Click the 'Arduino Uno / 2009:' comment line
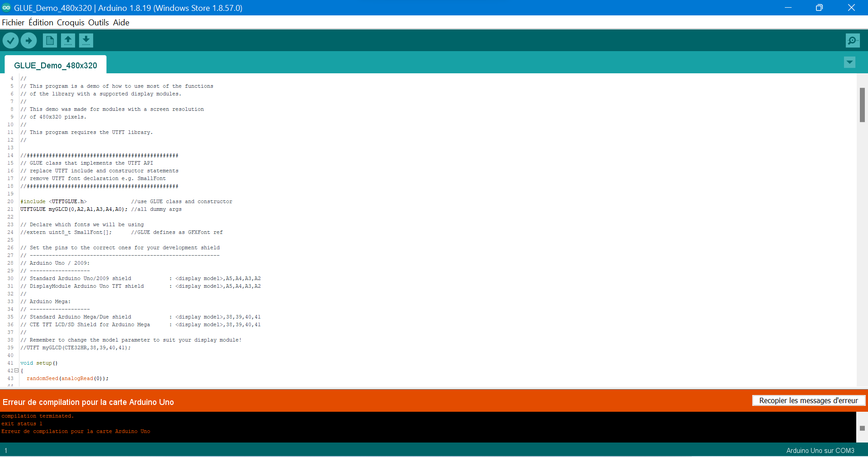Image resolution: width=868 pixels, height=457 pixels. (55, 263)
